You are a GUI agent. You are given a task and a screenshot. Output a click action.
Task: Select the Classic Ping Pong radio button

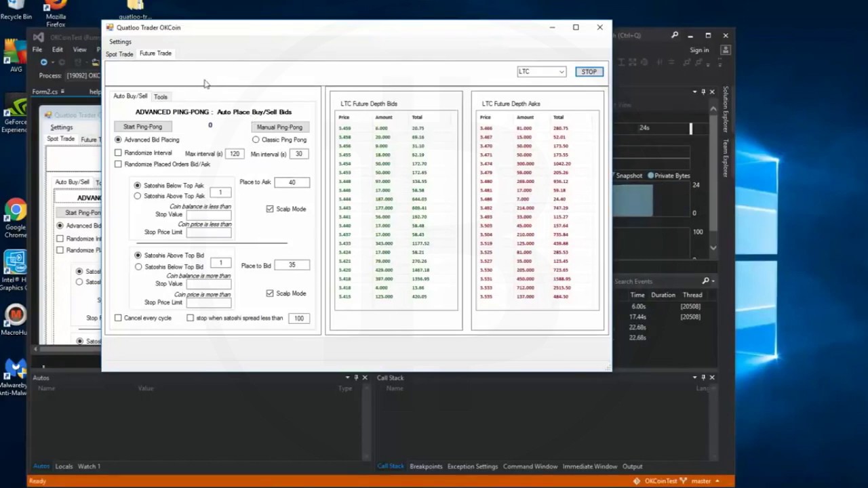tap(256, 140)
